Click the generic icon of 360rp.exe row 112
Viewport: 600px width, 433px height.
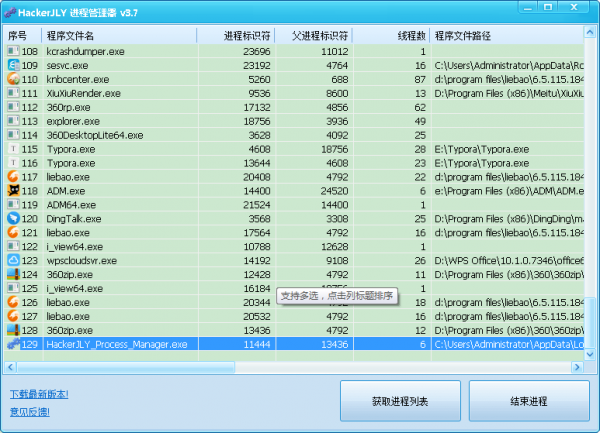click(13, 107)
